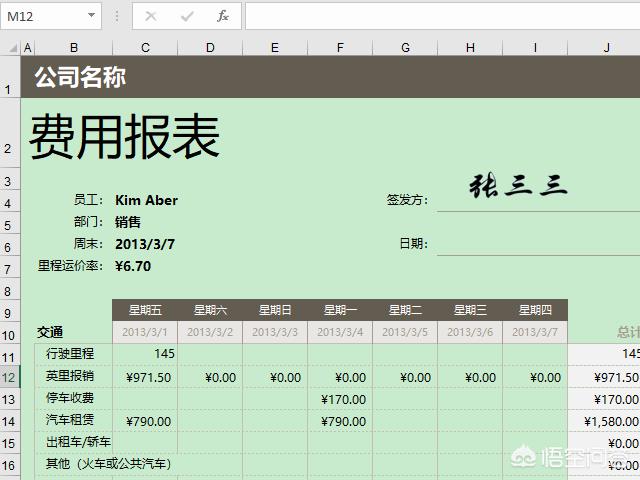Click the Cancel (X) formula bar icon
The height and width of the screenshot is (480, 640).
tap(151, 16)
